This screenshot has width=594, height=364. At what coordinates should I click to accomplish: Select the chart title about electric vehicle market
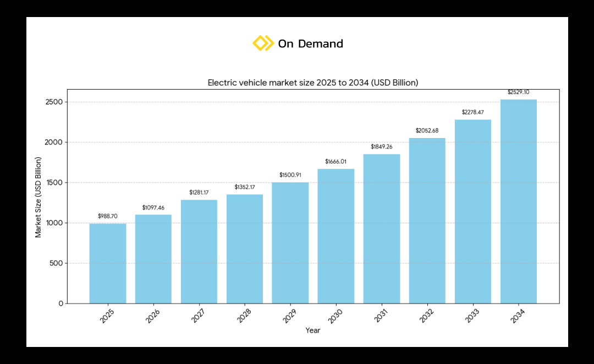click(313, 82)
